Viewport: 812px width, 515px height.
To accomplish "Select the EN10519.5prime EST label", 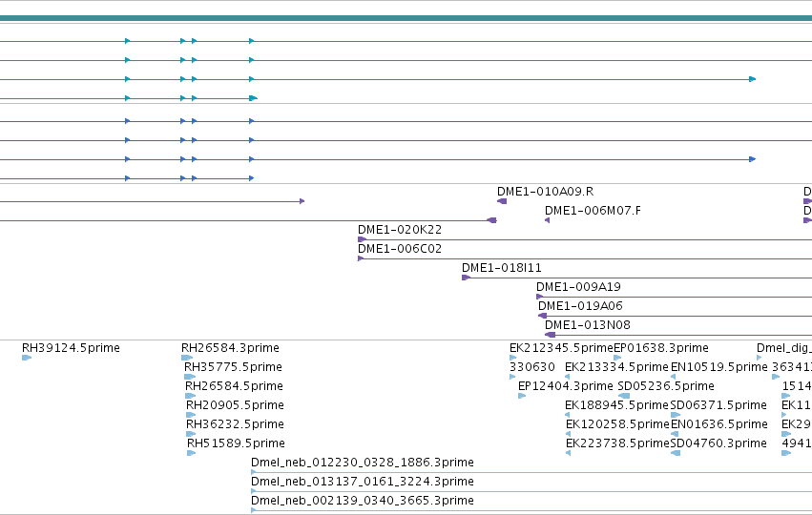I will 719,367.
